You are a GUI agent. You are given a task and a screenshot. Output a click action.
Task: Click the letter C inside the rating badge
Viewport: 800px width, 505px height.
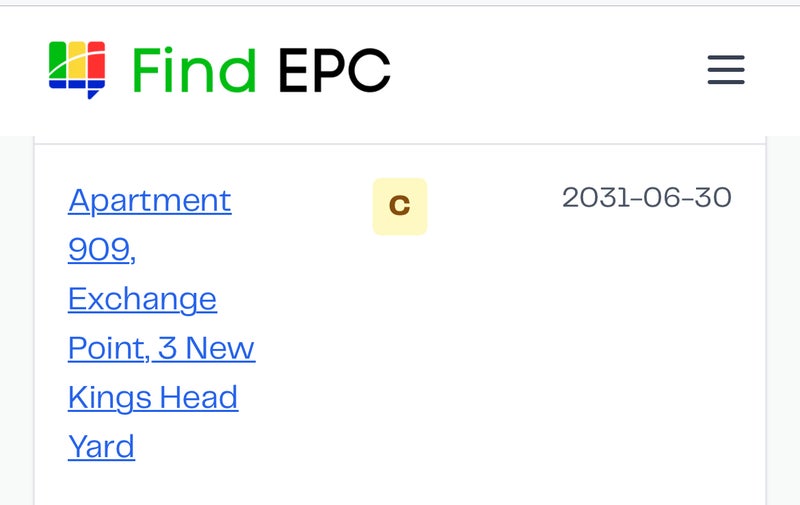point(399,206)
